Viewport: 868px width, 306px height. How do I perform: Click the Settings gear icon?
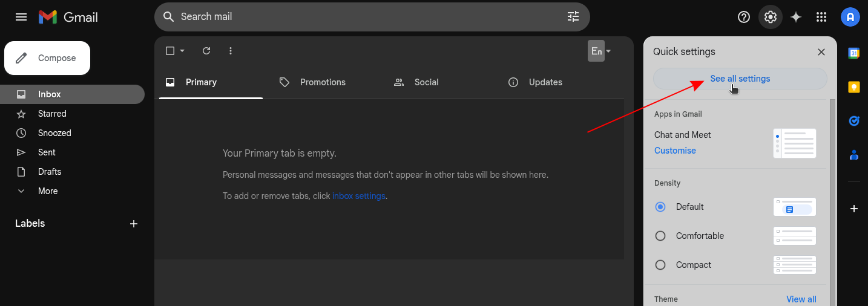pyautogui.click(x=771, y=17)
